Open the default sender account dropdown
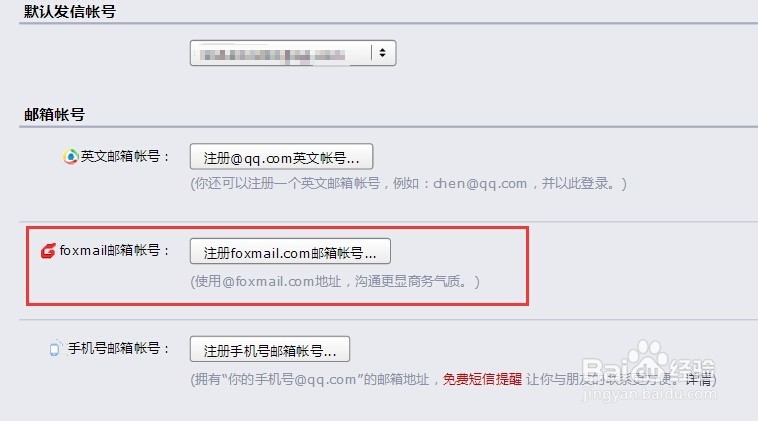This screenshot has height=421, width=758. 293,53
